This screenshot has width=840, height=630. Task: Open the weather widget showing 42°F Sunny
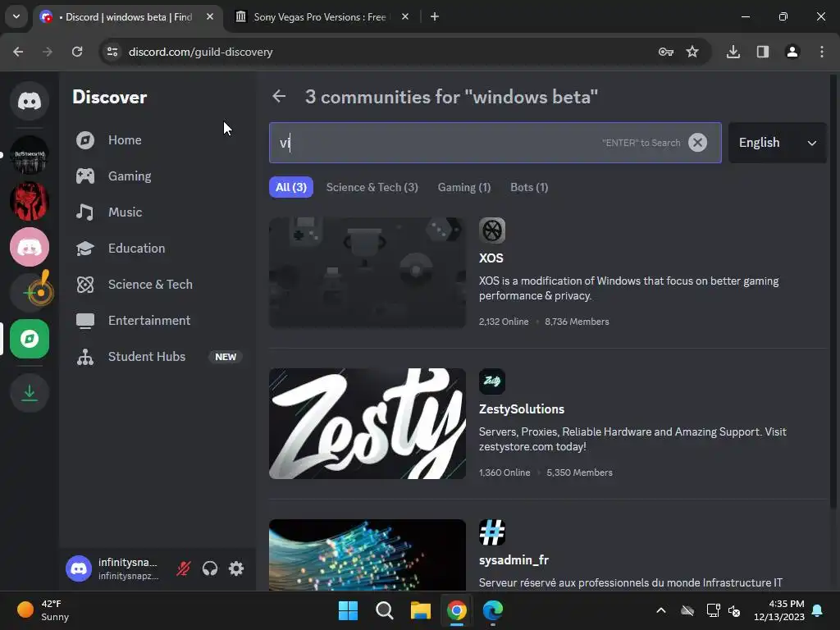click(43, 610)
